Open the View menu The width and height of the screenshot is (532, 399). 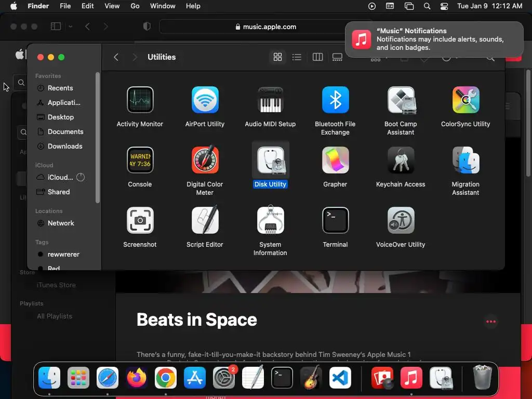pyautogui.click(x=112, y=6)
